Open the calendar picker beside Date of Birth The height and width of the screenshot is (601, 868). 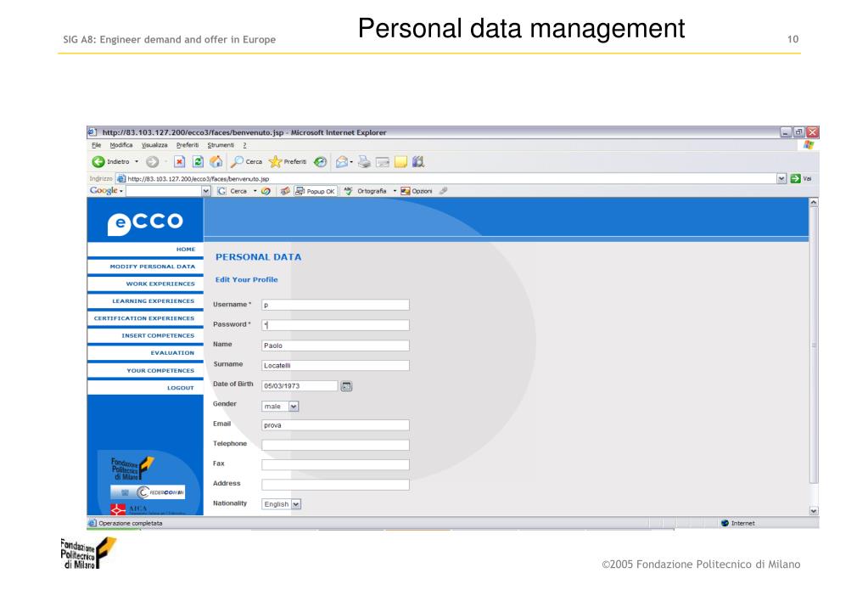pos(346,386)
